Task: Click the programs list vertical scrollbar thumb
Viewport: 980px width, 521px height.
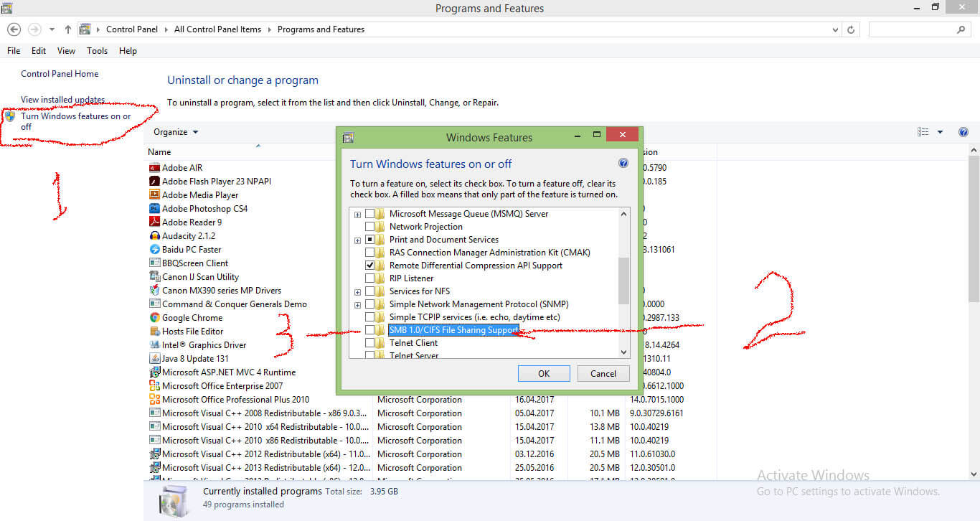Action: (x=974, y=227)
